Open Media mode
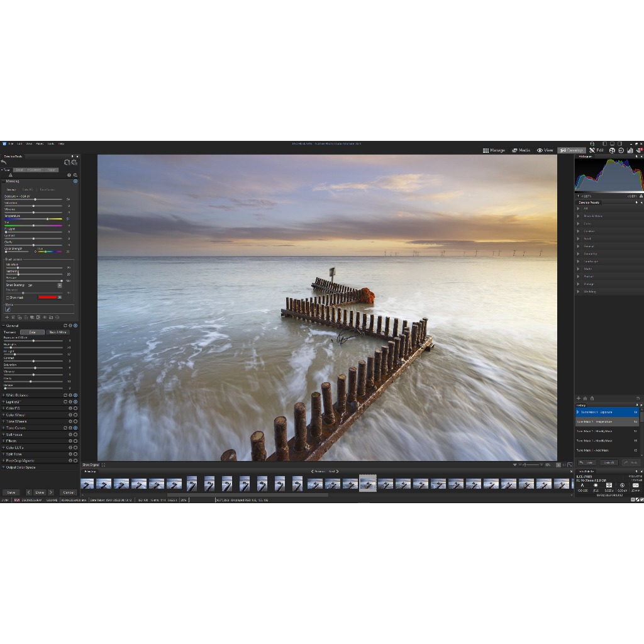The height and width of the screenshot is (644, 644). click(521, 150)
